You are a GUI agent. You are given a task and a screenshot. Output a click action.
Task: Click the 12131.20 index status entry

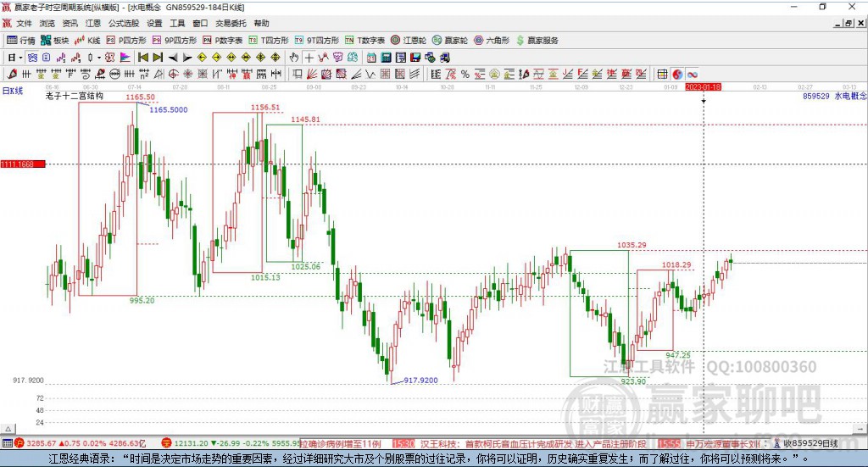point(231,443)
